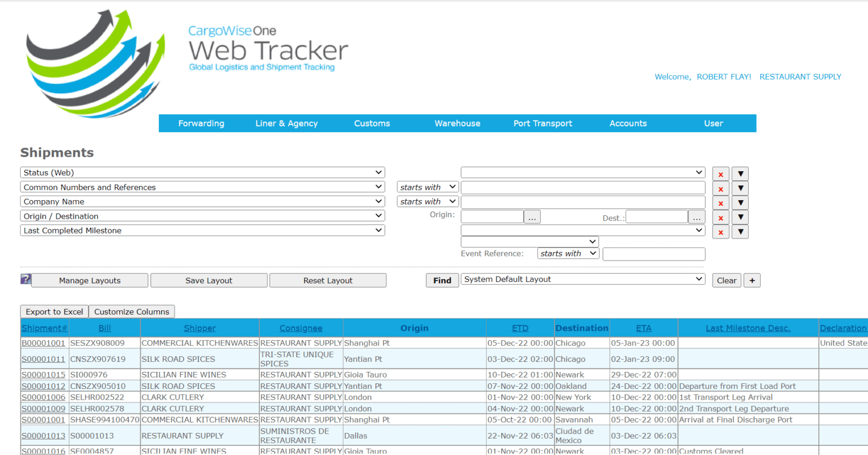Remove the Last Completed Milestone filter

[721, 231]
